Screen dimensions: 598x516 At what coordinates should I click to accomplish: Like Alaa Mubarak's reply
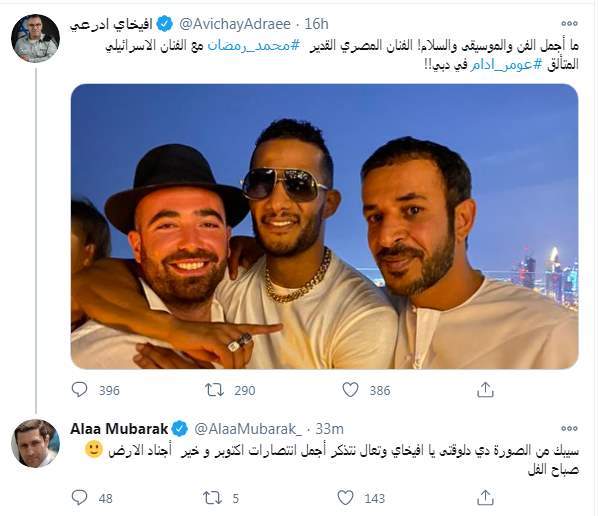tap(346, 498)
